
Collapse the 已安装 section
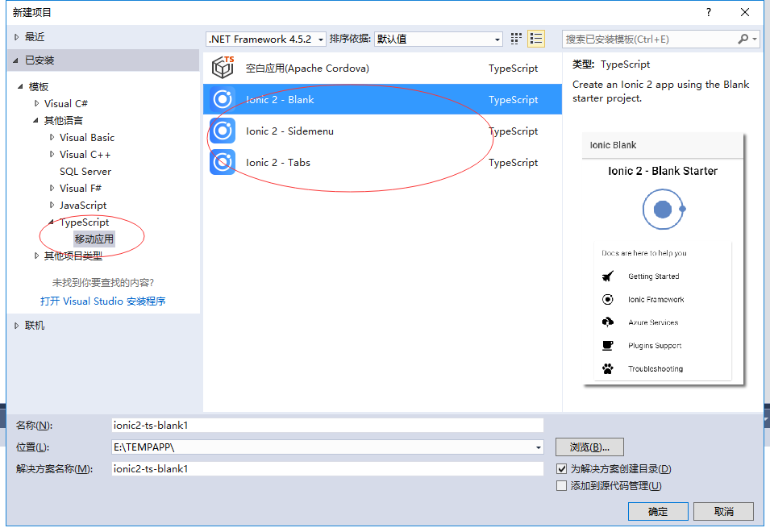16,60
